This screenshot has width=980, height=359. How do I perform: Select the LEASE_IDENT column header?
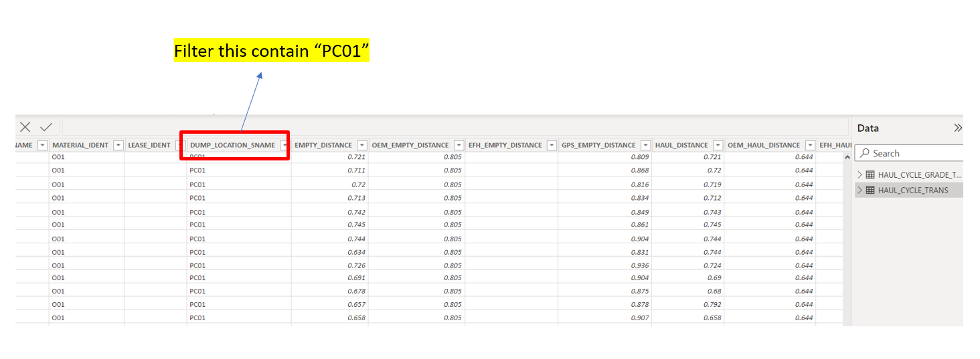tap(149, 145)
